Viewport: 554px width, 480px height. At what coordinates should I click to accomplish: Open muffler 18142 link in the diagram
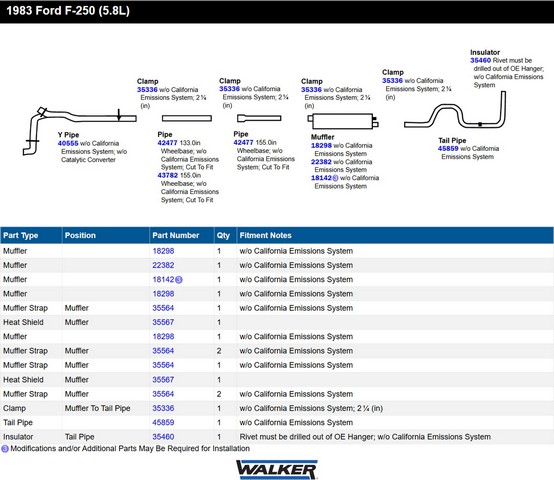pyautogui.click(x=321, y=178)
